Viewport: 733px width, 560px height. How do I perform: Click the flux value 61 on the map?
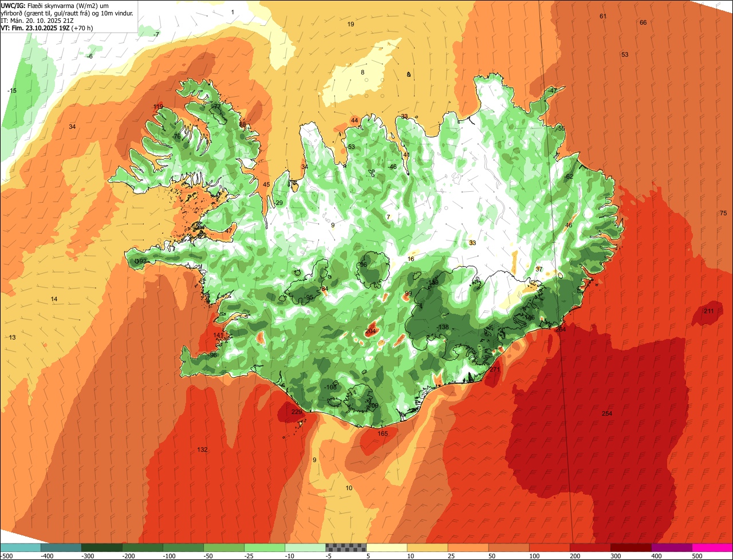[x=602, y=16]
